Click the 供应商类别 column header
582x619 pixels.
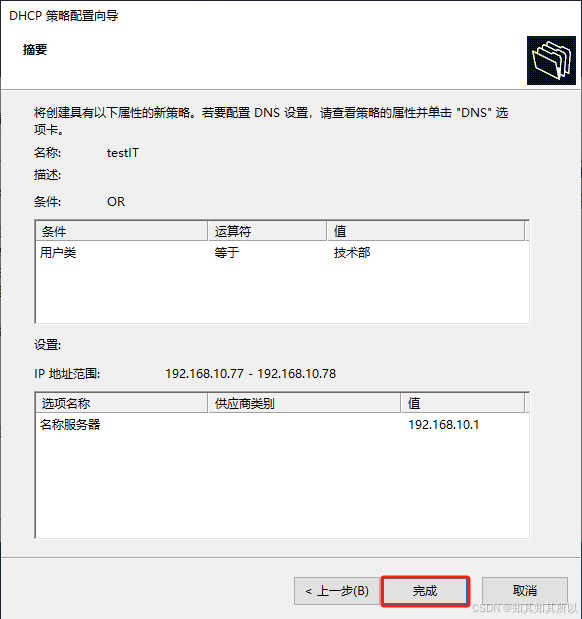pyautogui.click(x=304, y=403)
